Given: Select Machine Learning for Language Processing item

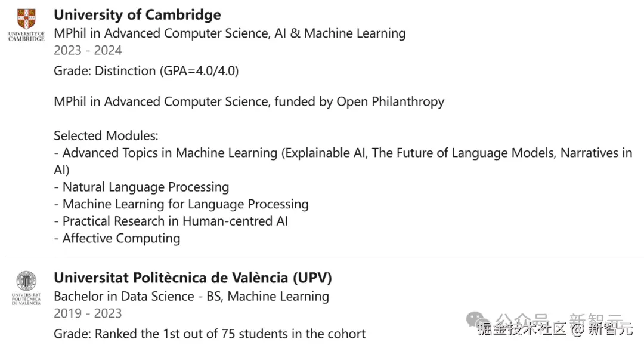Looking at the screenshot, I should pyautogui.click(x=185, y=205).
